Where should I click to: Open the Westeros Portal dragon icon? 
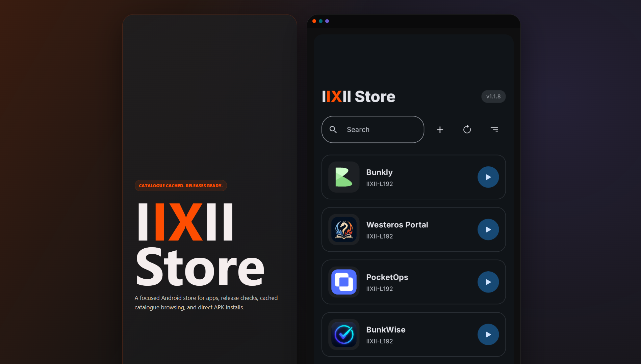point(344,230)
